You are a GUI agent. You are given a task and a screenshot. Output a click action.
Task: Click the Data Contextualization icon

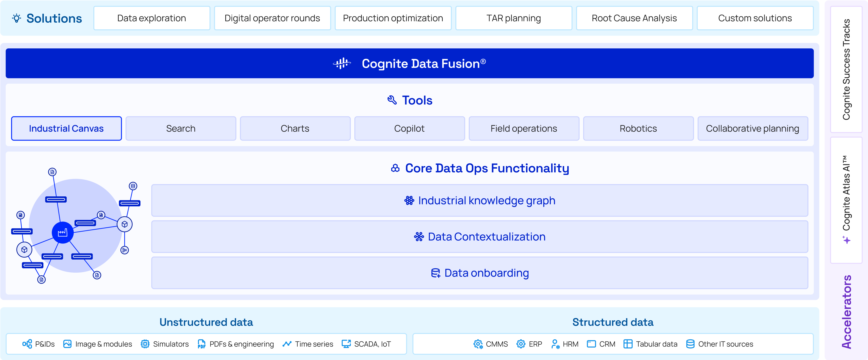coord(419,236)
